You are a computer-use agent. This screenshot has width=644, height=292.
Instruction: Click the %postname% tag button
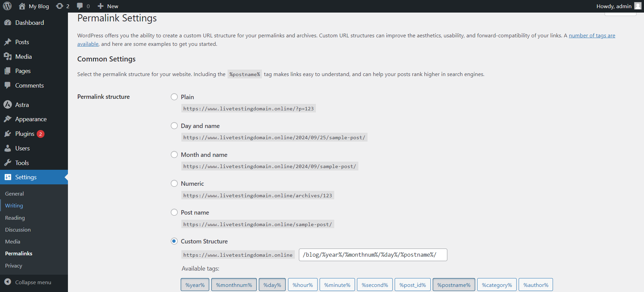[454, 285]
